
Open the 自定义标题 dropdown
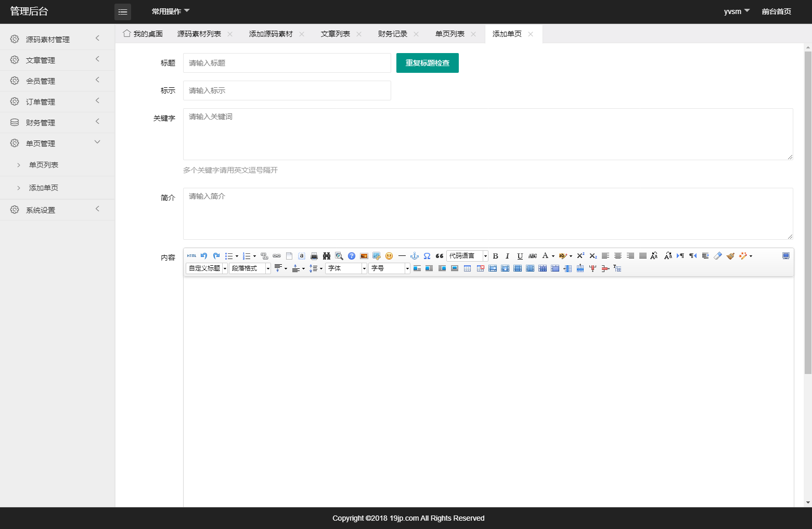coord(207,268)
